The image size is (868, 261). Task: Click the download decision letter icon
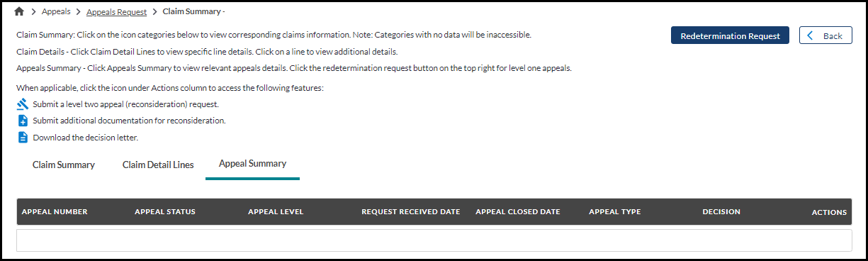[23, 138]
